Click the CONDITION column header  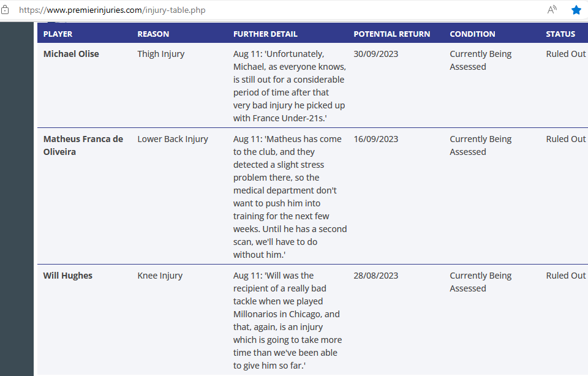472,34
